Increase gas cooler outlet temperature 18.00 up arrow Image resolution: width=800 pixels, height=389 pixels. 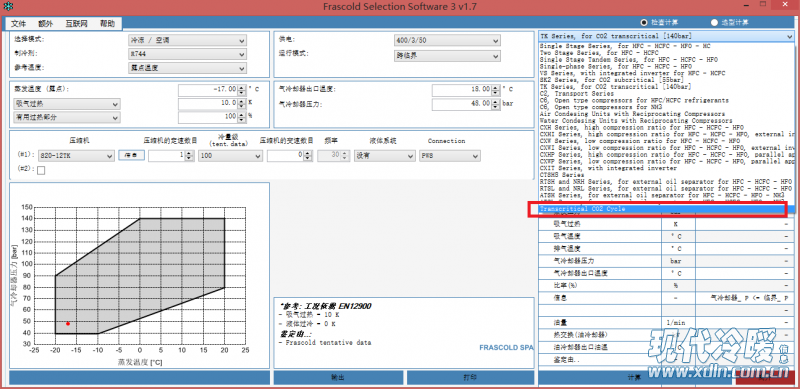pyautogui.click(x=496, y=88)
